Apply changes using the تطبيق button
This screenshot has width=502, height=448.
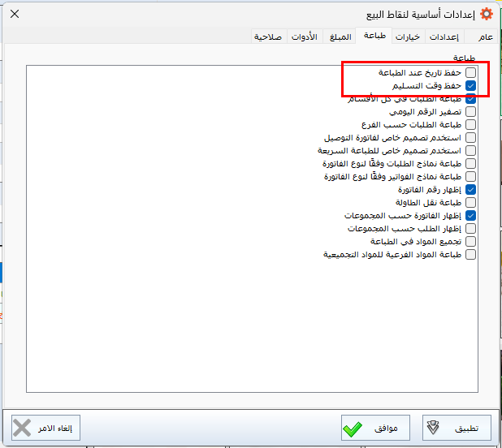tap(457, 427)
